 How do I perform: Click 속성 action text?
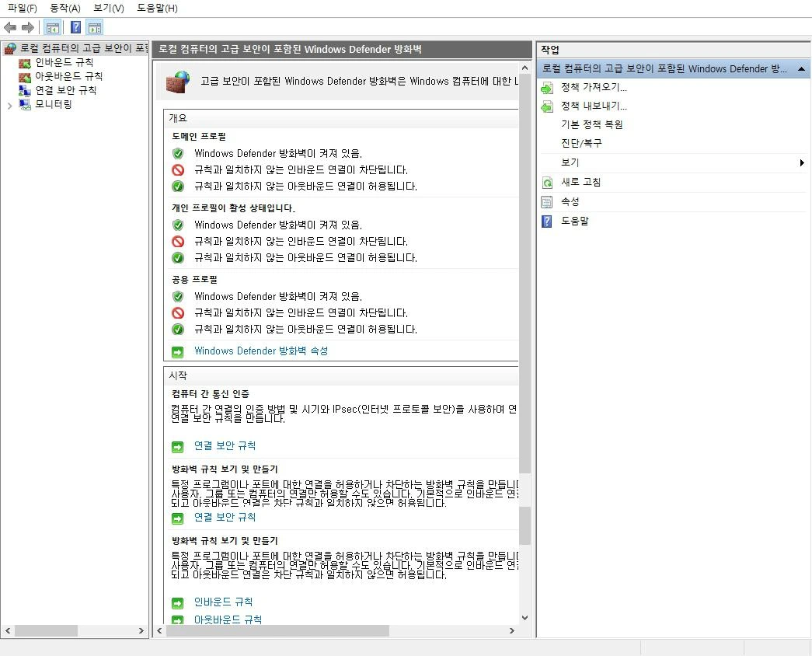(x=570, y=201)
